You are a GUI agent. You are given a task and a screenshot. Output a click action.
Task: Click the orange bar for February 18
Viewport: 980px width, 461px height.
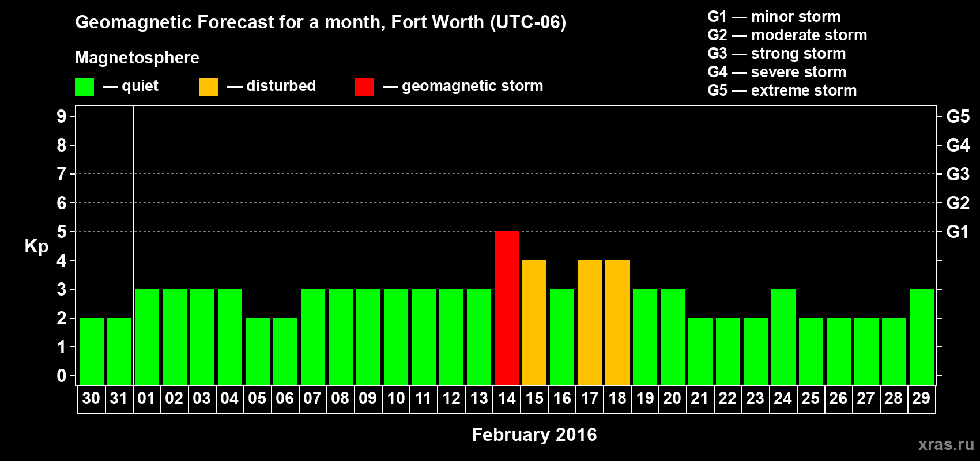tap(617, 323)
